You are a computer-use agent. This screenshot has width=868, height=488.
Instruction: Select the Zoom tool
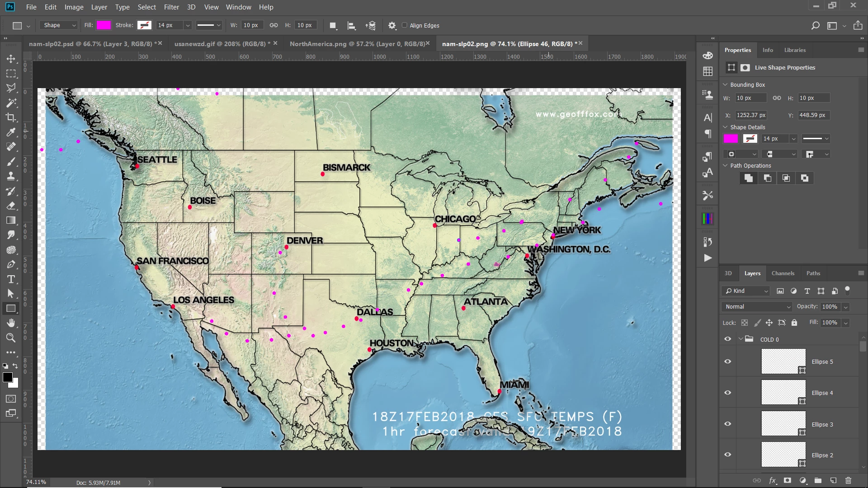(x=11, y=338)
